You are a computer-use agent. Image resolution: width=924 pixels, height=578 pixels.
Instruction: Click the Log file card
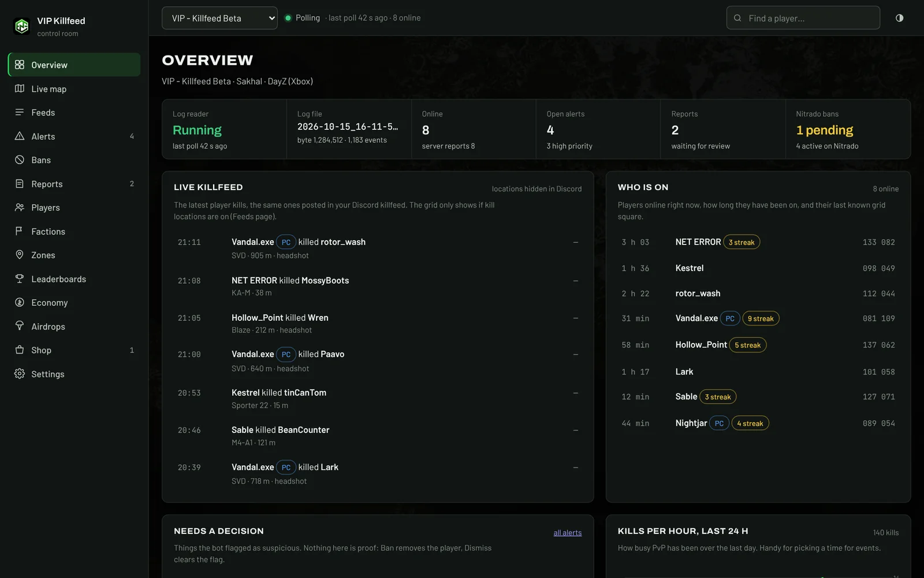coord(349,129)
